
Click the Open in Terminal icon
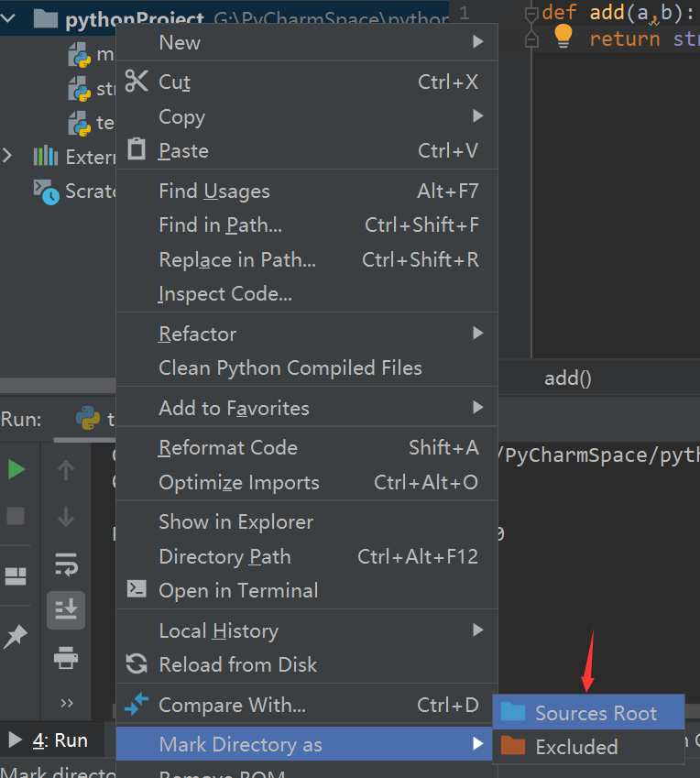click(x=137, y=588)
